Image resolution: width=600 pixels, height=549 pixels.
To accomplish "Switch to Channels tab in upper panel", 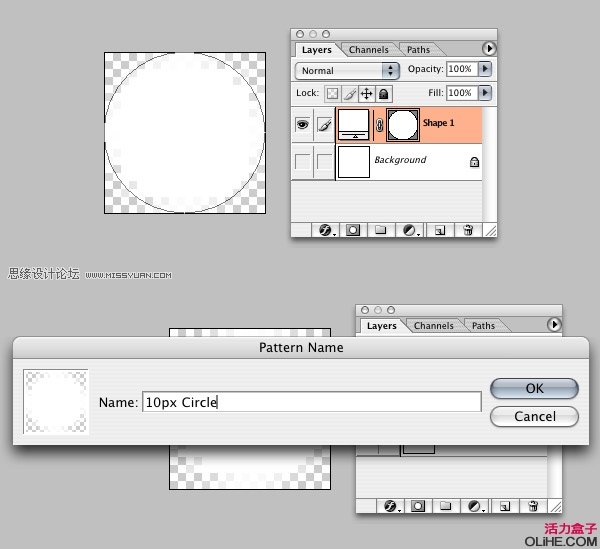I will point(368,50).
